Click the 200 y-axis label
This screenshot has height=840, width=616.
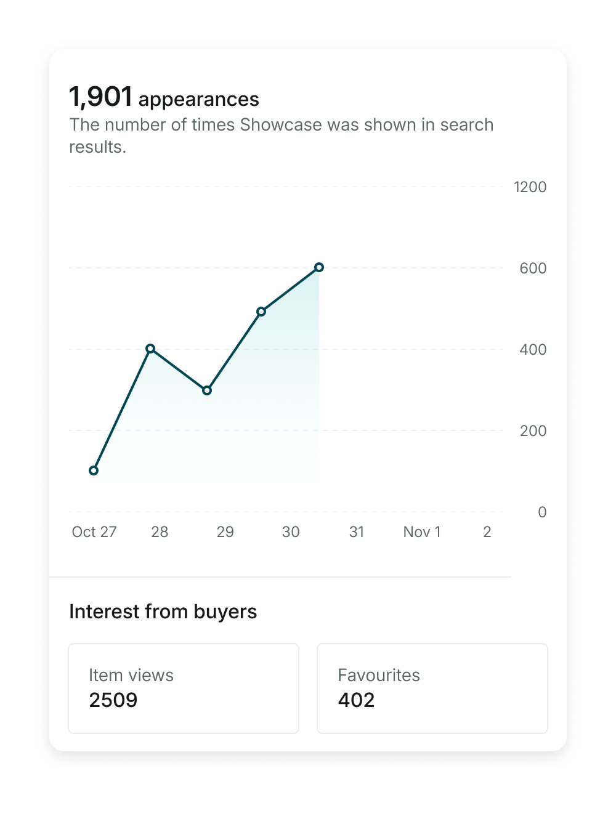pyautogui.click(x=533, y=431)
